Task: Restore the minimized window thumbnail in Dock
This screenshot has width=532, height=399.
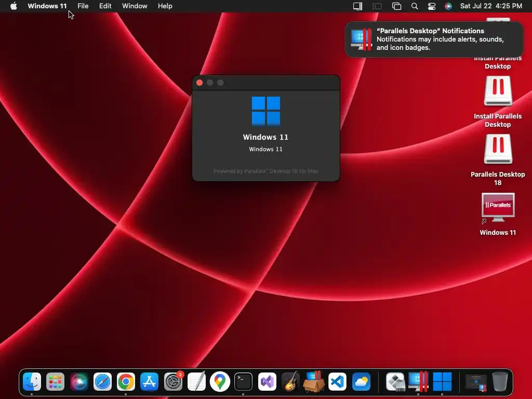Action: (476, 382)
